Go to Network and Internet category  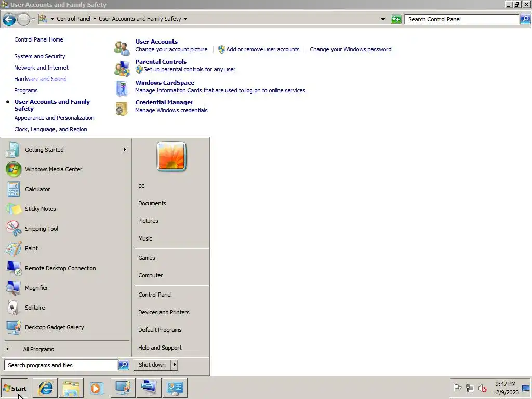pos(41,68)
